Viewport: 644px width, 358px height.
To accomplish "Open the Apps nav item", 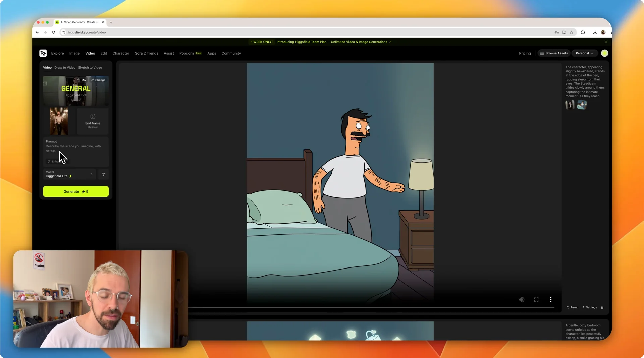I will point(212,53).
